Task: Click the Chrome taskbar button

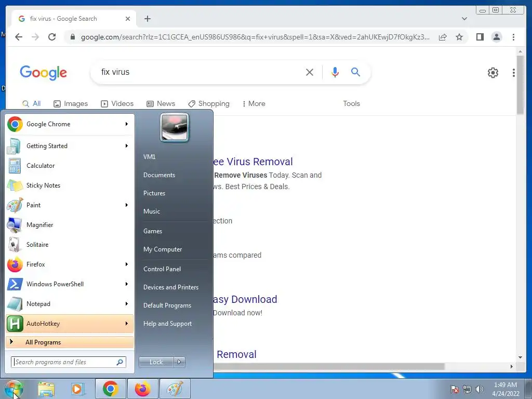Action: coord(110,389)
